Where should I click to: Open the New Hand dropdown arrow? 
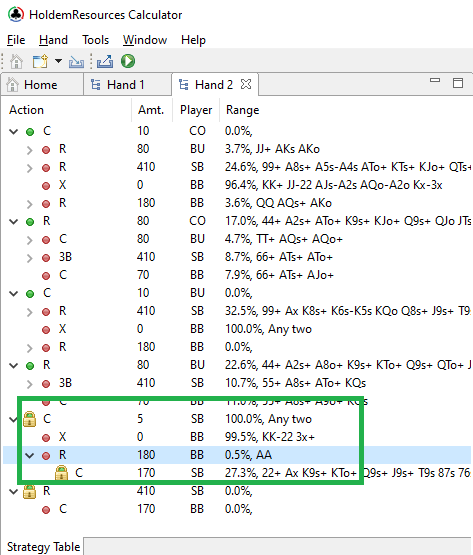[x=58, y=61]
